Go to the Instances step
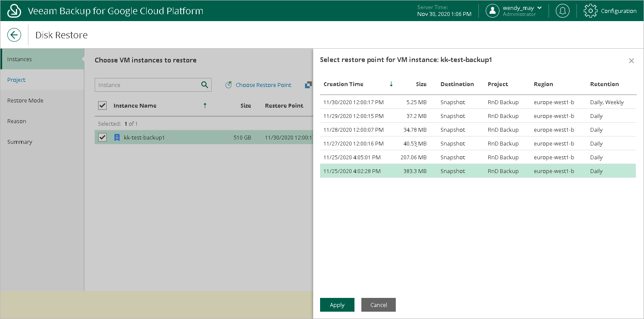The height and width of the screenshot is (319, 644). 42,59
